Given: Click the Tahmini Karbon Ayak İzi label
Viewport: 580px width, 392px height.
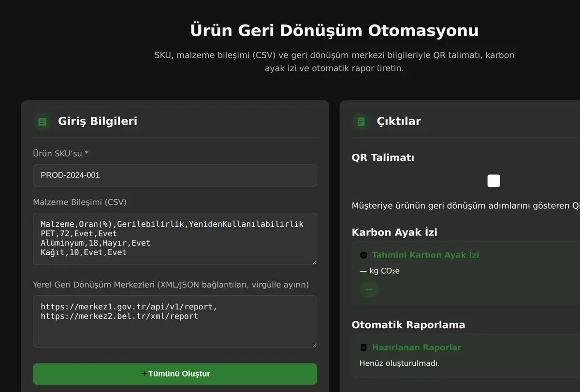Looking at the screenshot, I should [x=425, y=255].
